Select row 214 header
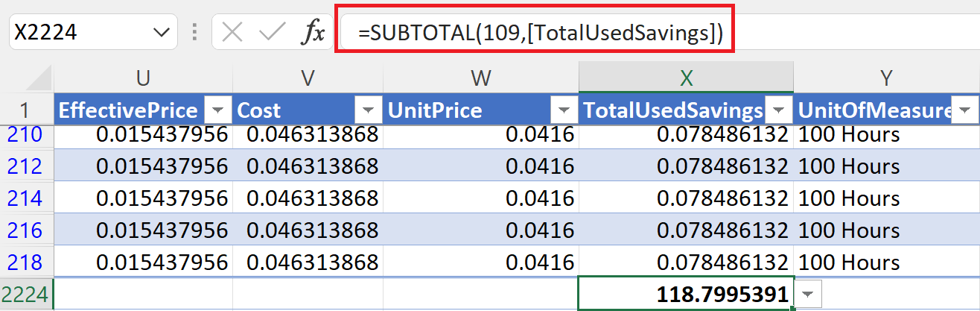This screenshot has height=311, width=980. 26,198
